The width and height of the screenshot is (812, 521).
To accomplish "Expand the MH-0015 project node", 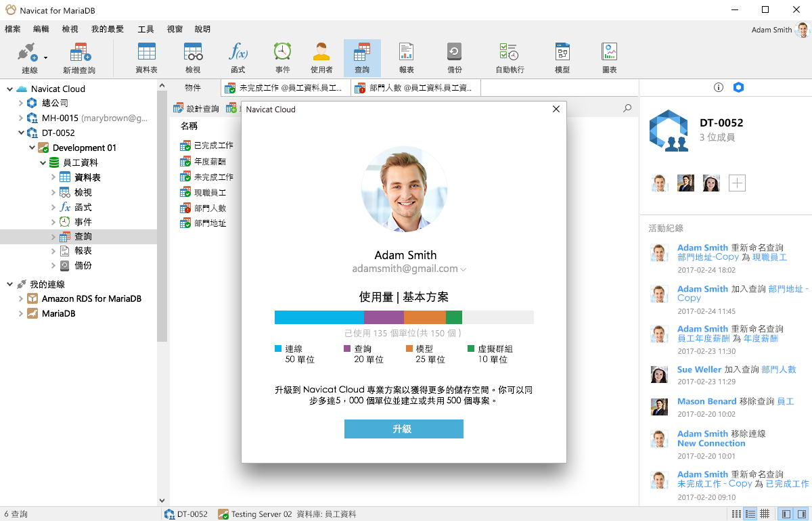I will [x=20, y=118].
